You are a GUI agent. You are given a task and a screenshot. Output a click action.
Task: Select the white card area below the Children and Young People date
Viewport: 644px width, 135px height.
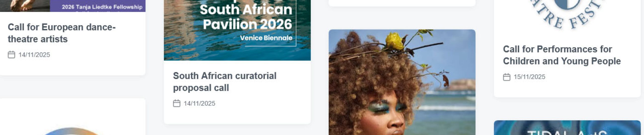tap(567, 89)
